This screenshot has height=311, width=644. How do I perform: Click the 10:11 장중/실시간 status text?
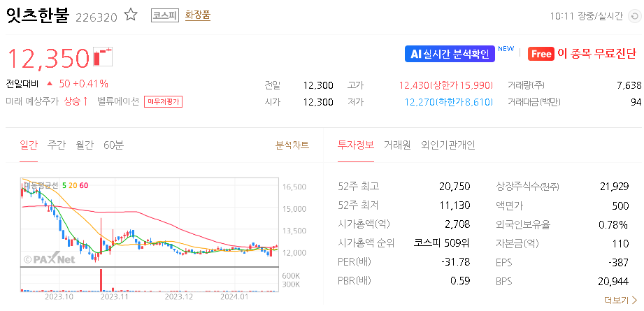pos(586,16)
